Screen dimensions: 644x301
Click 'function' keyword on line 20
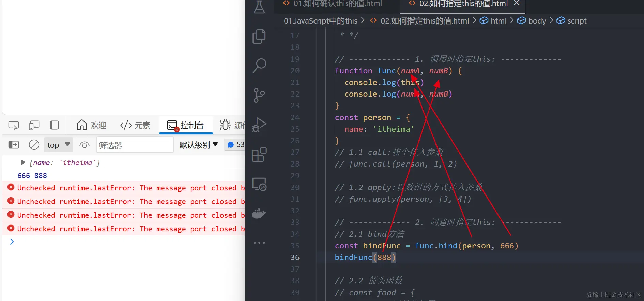tap(353, 71)
